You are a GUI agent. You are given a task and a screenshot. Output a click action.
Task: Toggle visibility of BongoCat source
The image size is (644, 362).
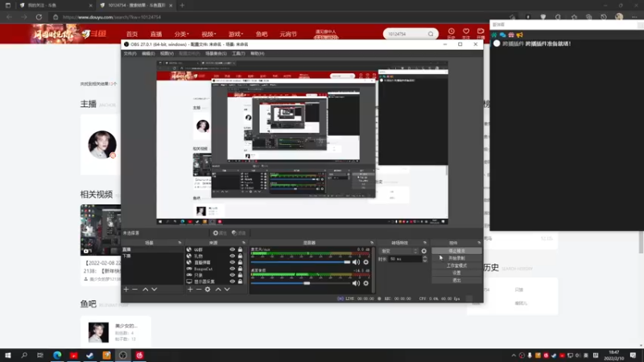[x=233, y=269]
